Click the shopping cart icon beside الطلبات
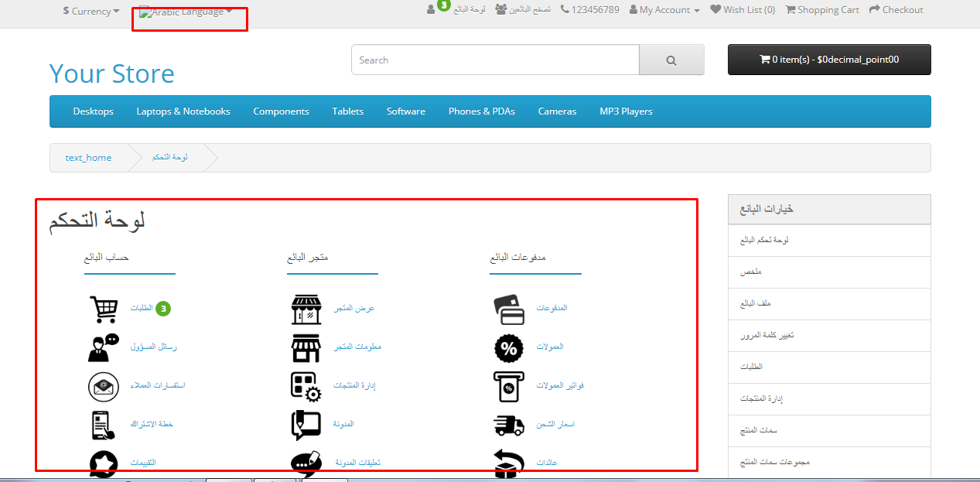This screenshot has width=980, height=482. tap(104, 309)
